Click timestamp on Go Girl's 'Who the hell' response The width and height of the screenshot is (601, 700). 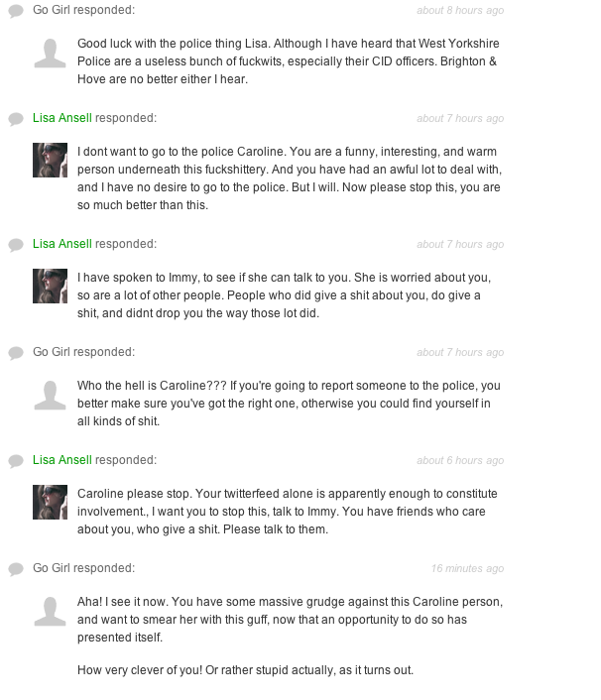pos(459,353)
